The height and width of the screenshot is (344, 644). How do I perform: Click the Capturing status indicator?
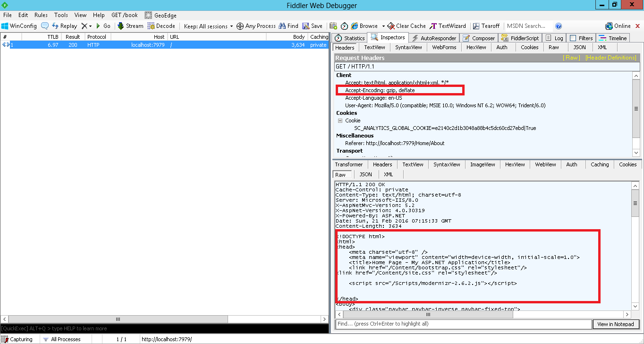click(17, 339)
